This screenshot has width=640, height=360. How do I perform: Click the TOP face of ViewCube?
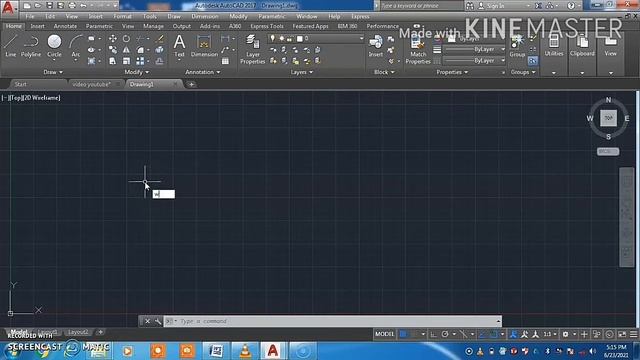[x=608, y=118]
